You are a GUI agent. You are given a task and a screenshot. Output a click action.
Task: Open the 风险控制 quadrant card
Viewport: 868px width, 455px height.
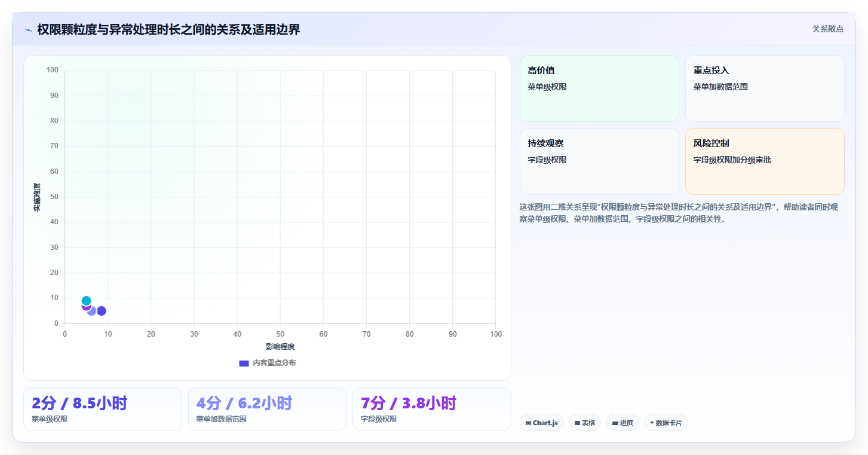[x=765, y=161]
